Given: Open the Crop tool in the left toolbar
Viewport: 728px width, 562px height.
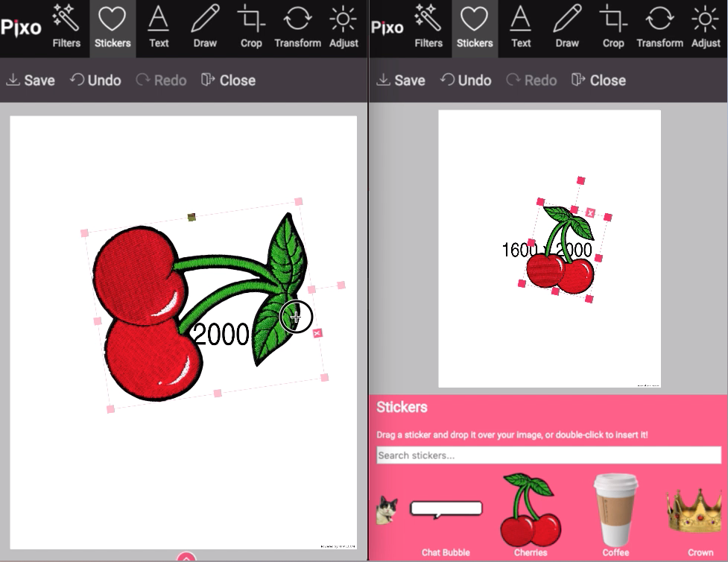Looking at the screenshot, I should tap(250, 28).
